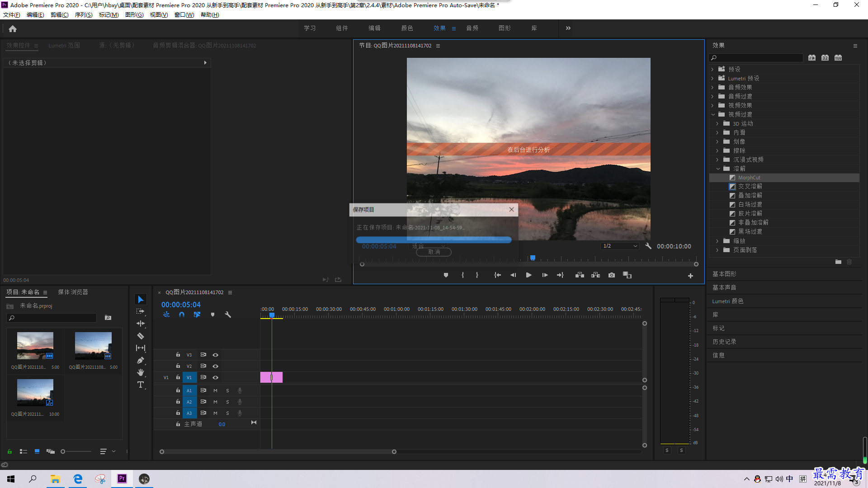Open the 序列 menu
The image size is (868, 488).
click(x=84, y=15)
